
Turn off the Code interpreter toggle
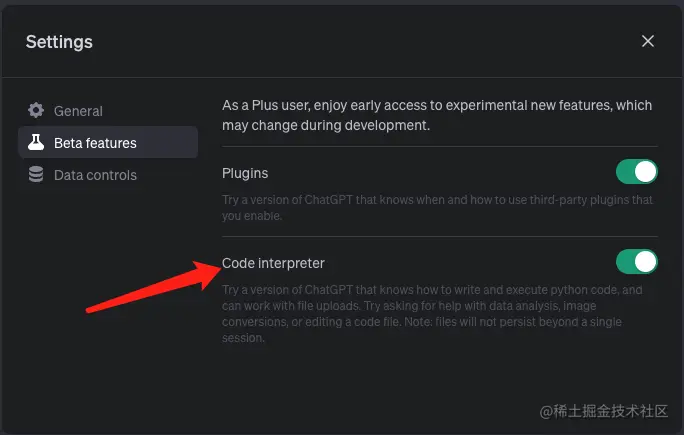636,262
